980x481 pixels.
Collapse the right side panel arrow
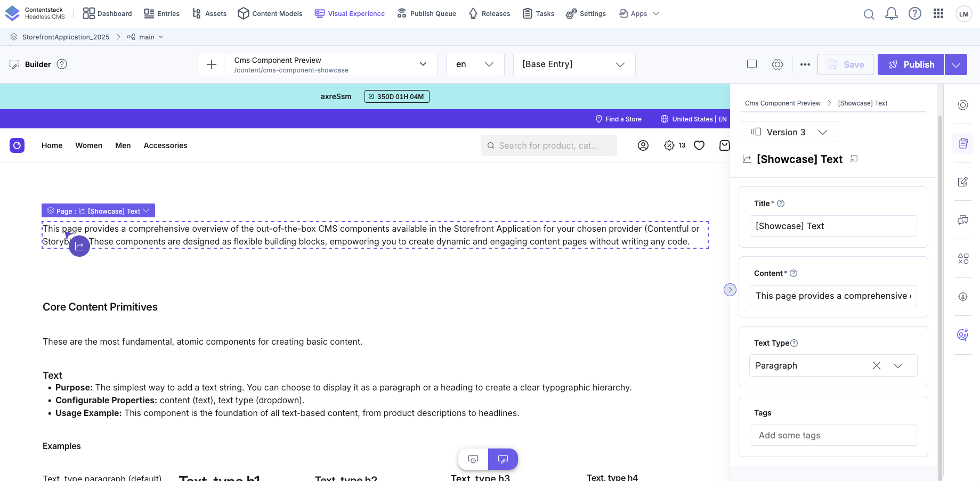pos(730,290)
